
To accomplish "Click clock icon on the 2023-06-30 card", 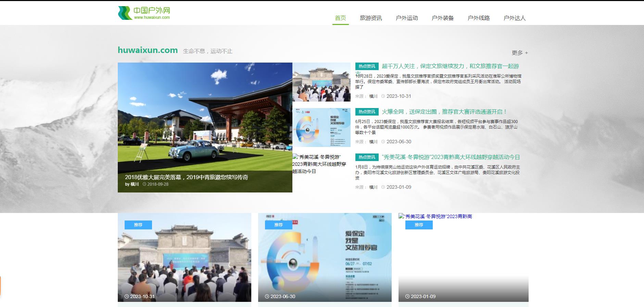I will click(x=267, y=297).
